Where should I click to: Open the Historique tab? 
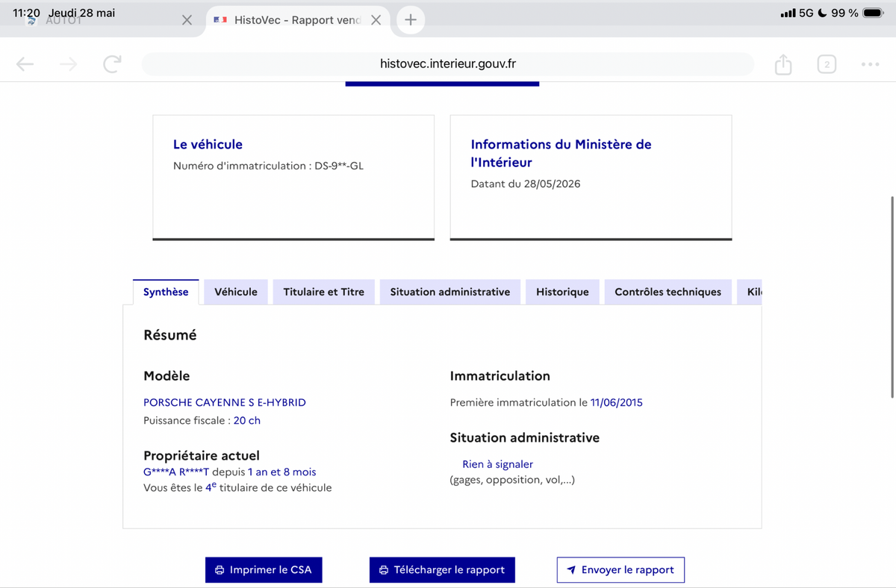click(x=562, y=292)
